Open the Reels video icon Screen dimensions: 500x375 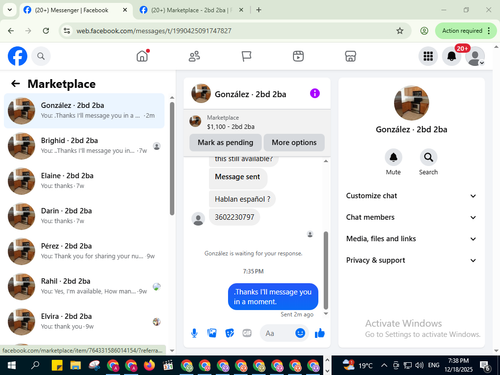298,56
